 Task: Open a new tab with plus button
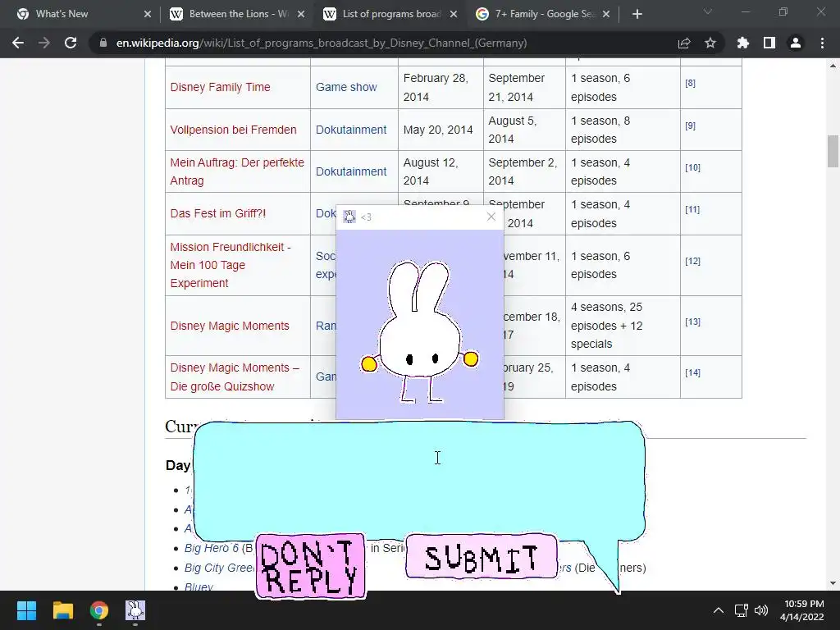click(637, 14)
